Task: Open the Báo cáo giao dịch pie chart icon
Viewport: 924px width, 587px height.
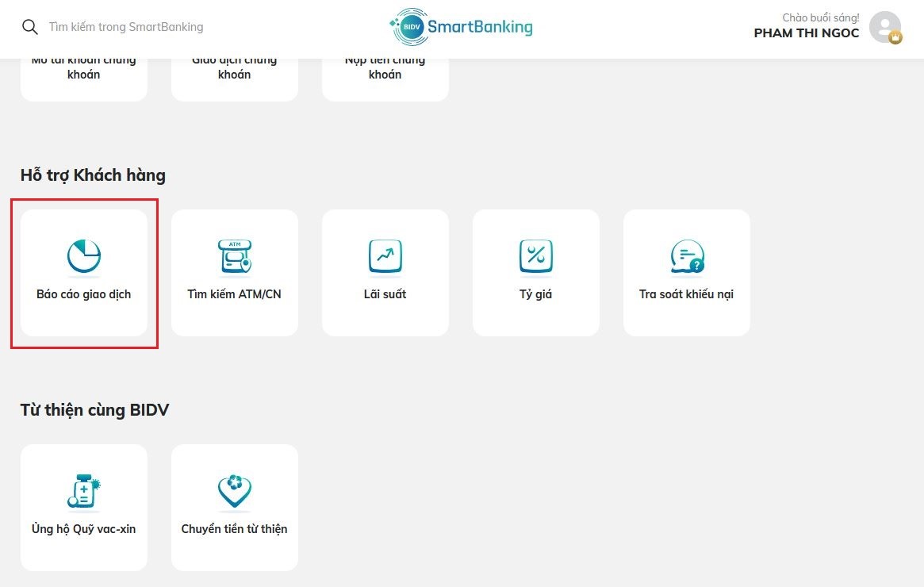Action: (84, 257)
